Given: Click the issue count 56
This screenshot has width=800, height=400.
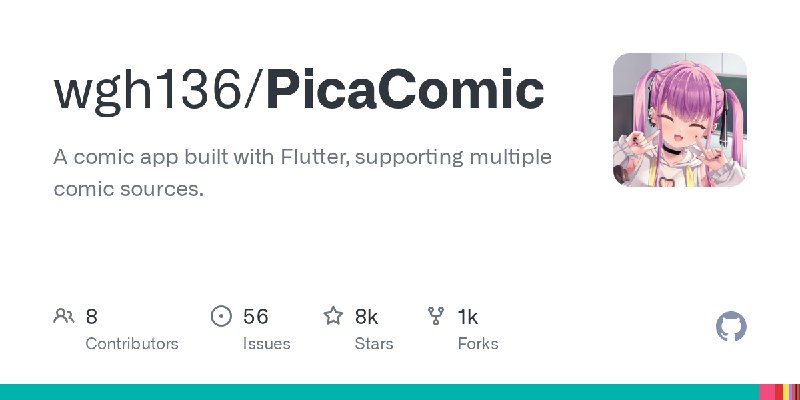Looking at the screenshot, I should point(255,317).
